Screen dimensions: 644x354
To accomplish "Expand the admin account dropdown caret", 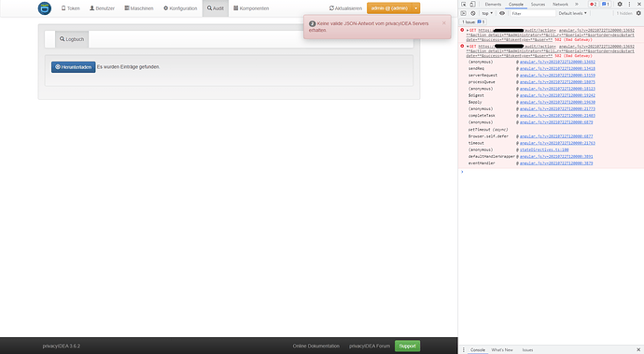I will tap(415, 8).
